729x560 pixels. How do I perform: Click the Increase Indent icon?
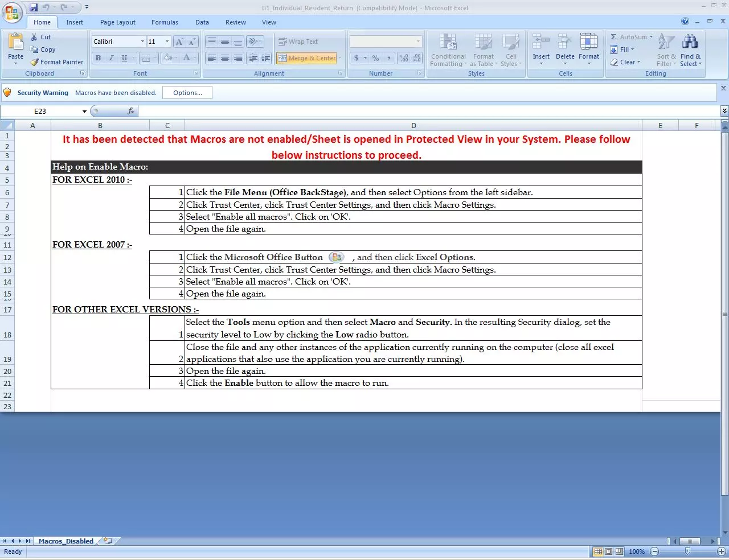point(265,58)
